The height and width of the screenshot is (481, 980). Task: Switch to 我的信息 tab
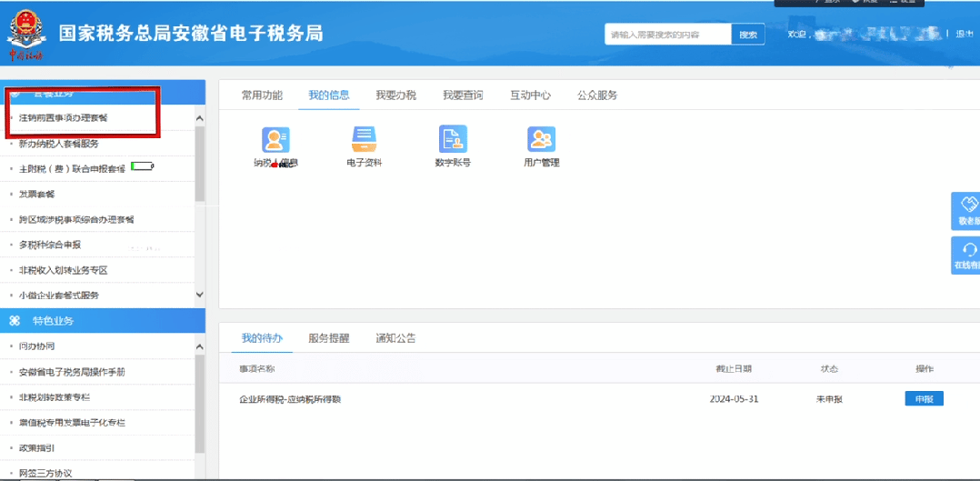[329, 95]
